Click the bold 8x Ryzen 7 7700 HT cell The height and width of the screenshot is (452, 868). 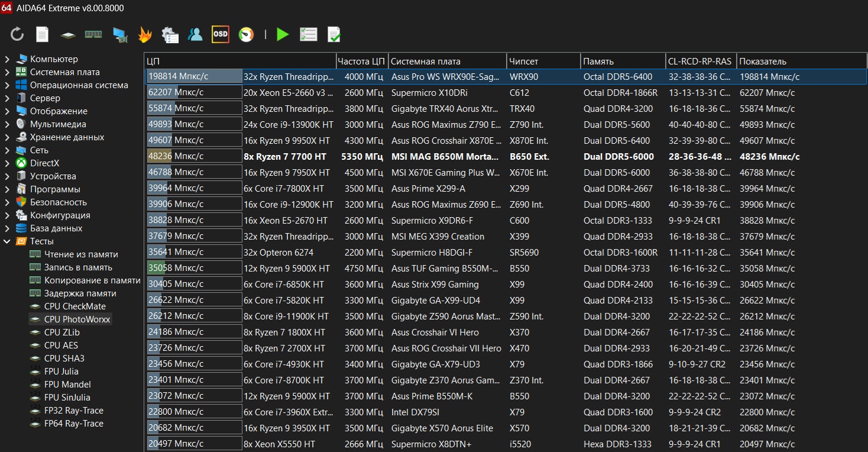pos(285,157)
